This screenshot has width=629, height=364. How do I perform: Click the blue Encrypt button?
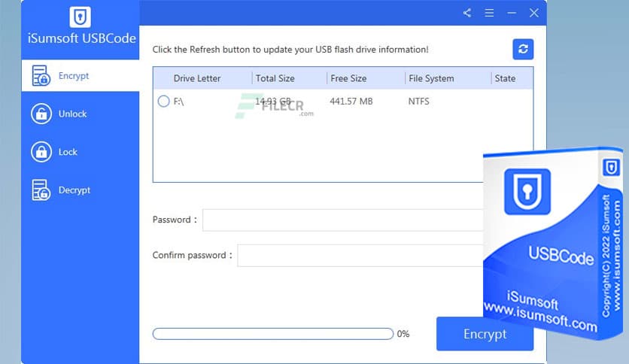coord(485,333)
